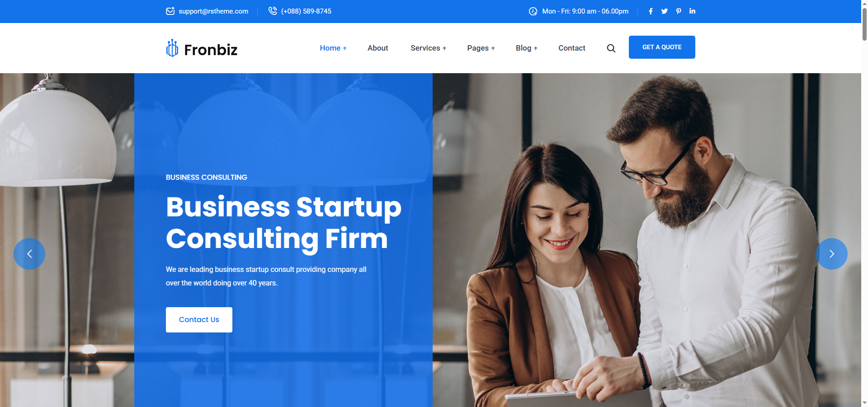Visit the Facebook social icon
The width and height of the screenshot is (868, 407).
pos(651,11)
